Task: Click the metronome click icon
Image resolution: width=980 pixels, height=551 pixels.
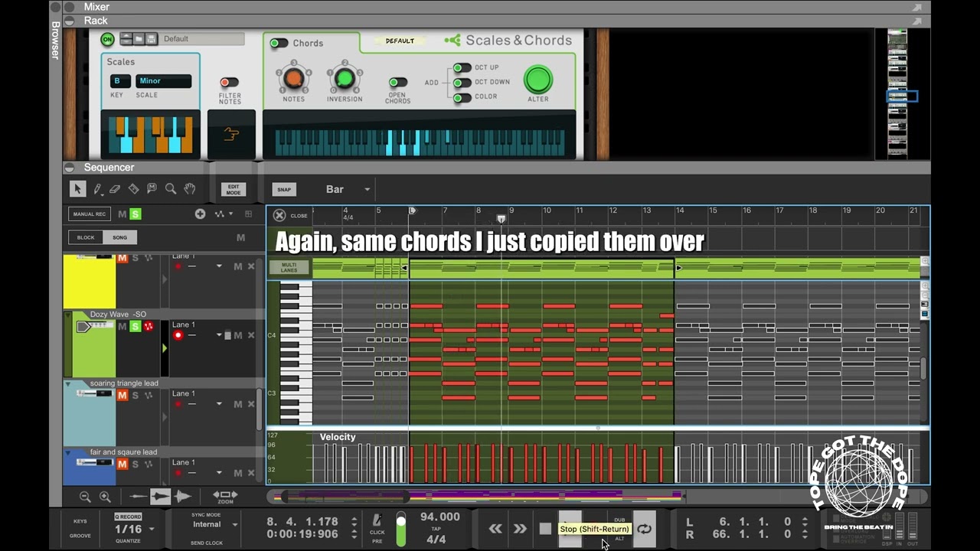Action: (x=377, y=520)
